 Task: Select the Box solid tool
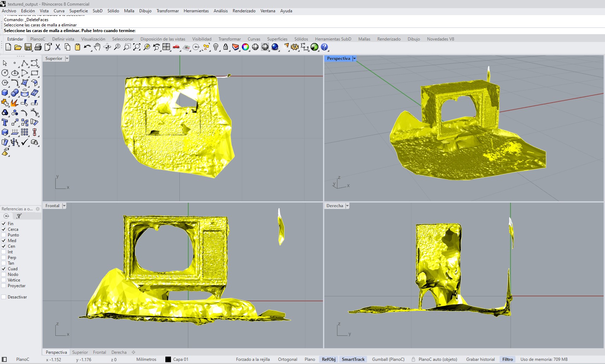tap(5, 93)
